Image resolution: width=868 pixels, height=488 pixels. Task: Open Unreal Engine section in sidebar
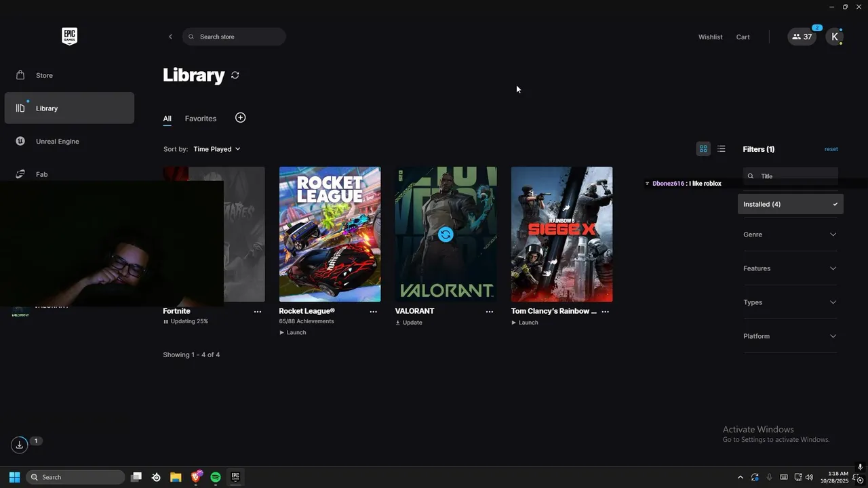[69, 141]
